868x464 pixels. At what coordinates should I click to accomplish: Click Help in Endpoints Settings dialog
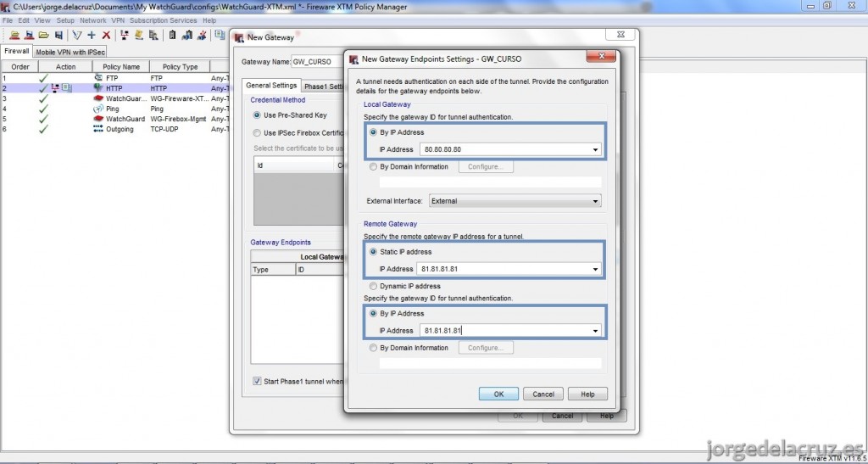[x=588, y=394]
